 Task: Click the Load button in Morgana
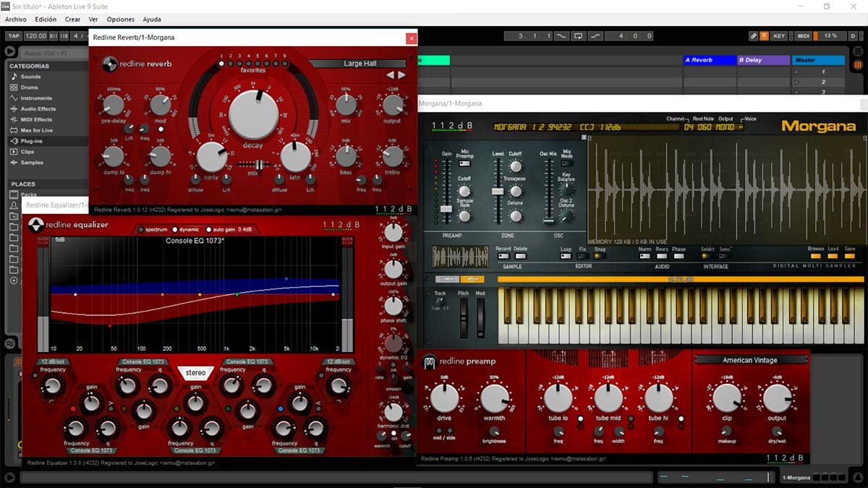(x=833, y=256)
